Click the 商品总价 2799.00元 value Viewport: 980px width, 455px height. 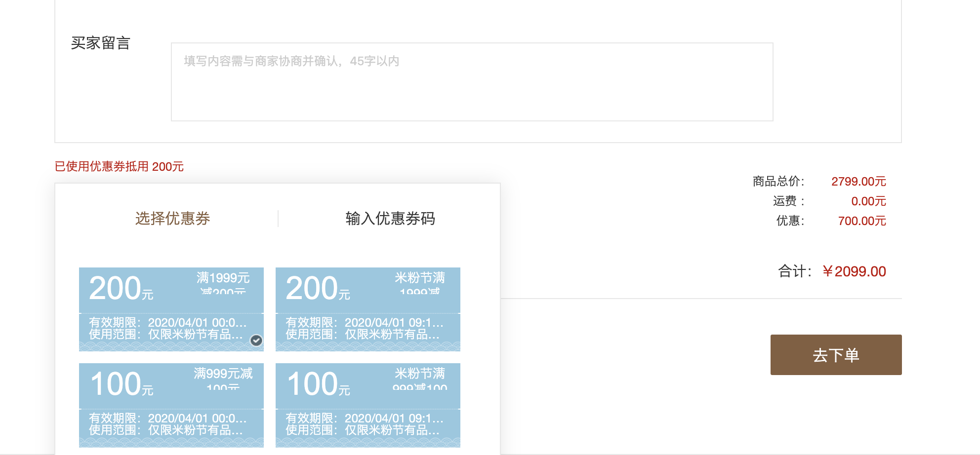tap(858, 182)
